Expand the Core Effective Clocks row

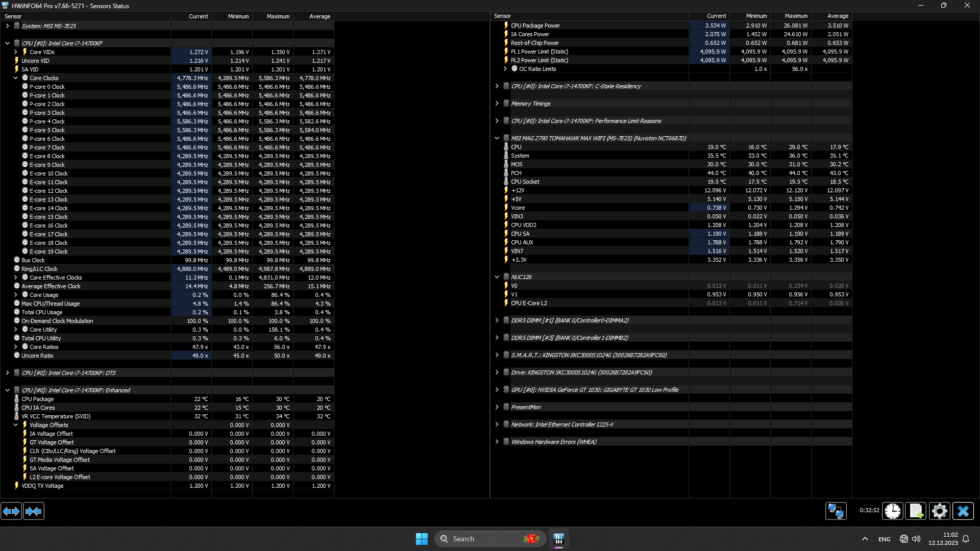point(16,278)
